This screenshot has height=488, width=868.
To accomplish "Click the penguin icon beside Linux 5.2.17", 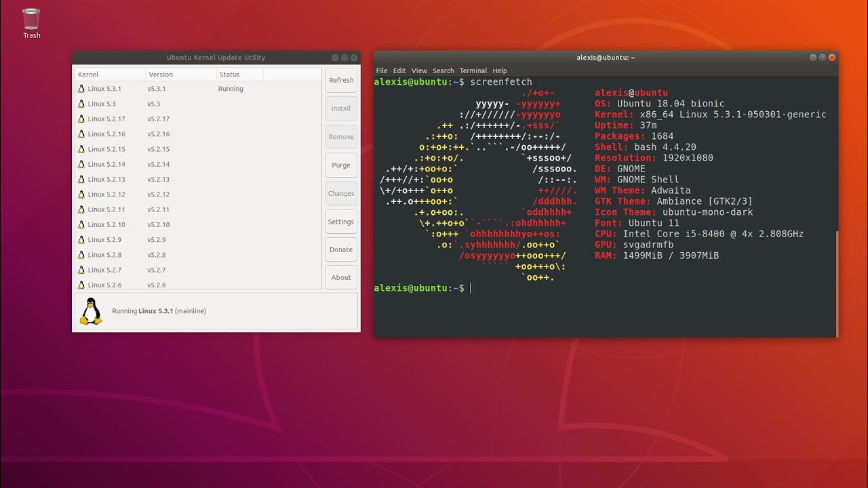I will click(x=81, y=119).
